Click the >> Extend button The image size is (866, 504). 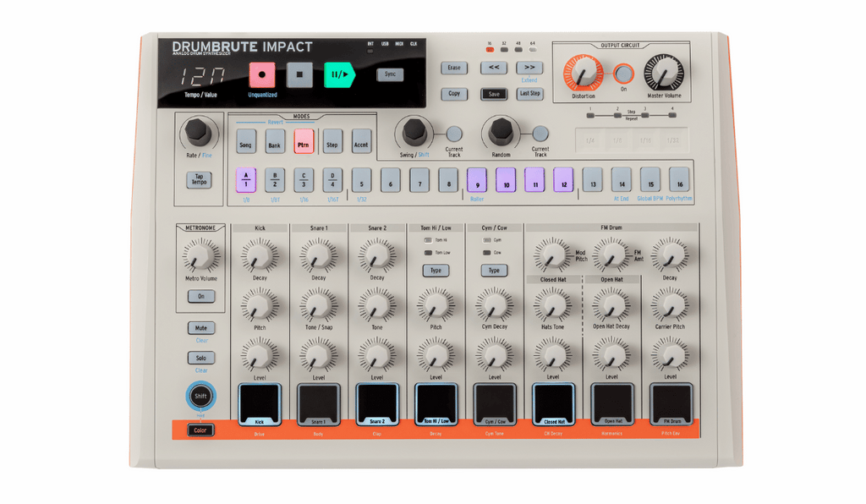pos(529,68)
